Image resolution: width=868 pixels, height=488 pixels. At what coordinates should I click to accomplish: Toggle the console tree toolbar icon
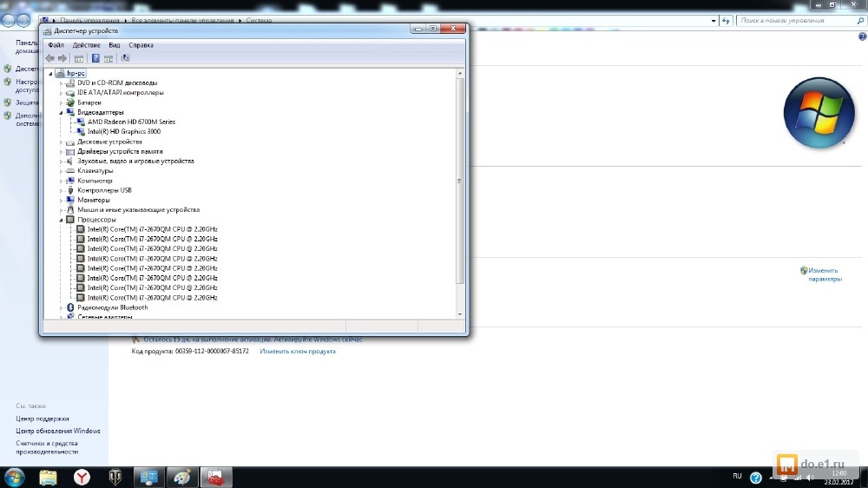click(79, 58)
